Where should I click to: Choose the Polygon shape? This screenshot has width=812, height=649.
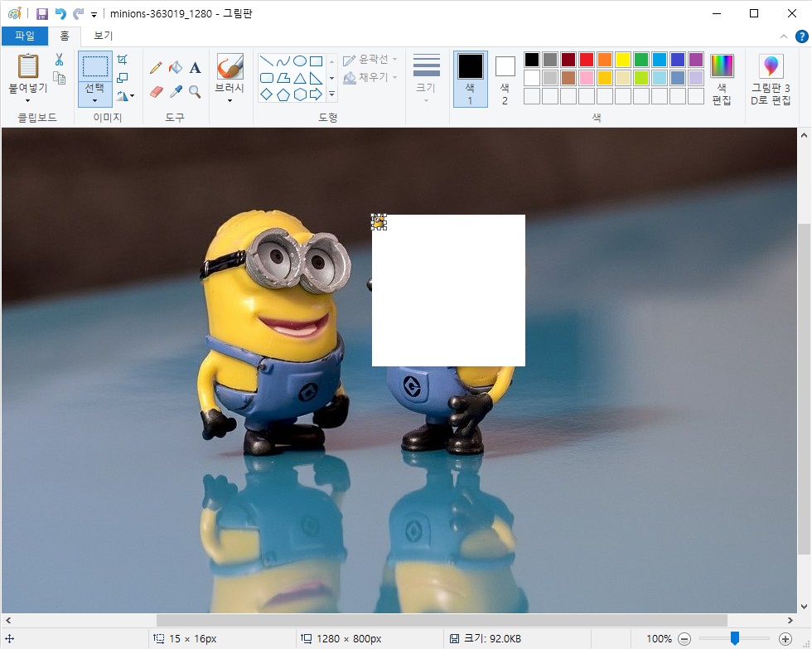(x=283, y=78)
